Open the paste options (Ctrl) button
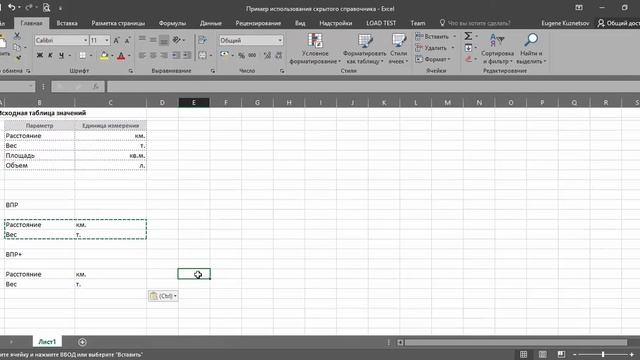 tap(163, 296)
